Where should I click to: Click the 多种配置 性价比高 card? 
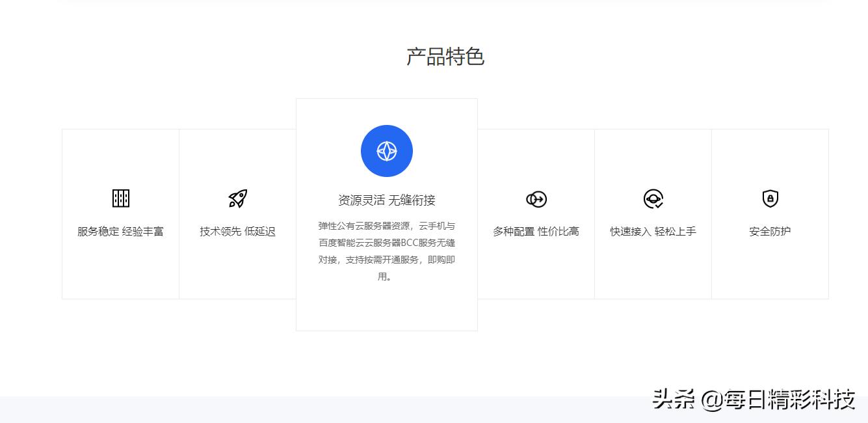coord(536,213)
